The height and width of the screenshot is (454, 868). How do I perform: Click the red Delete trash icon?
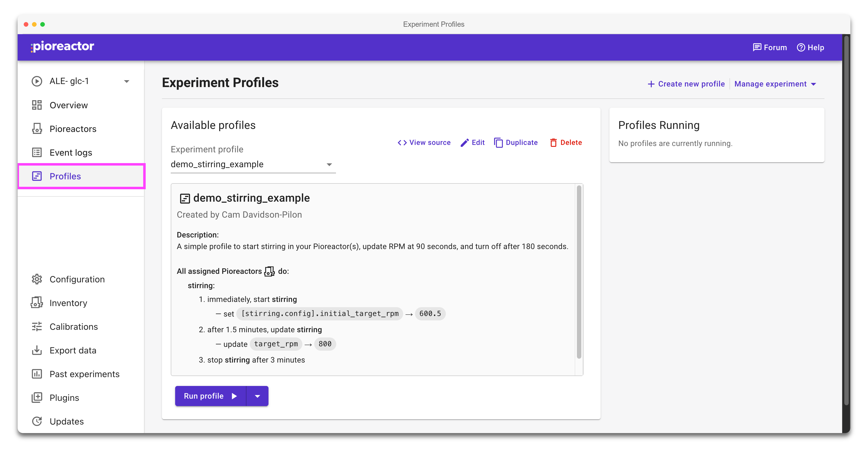553,143
